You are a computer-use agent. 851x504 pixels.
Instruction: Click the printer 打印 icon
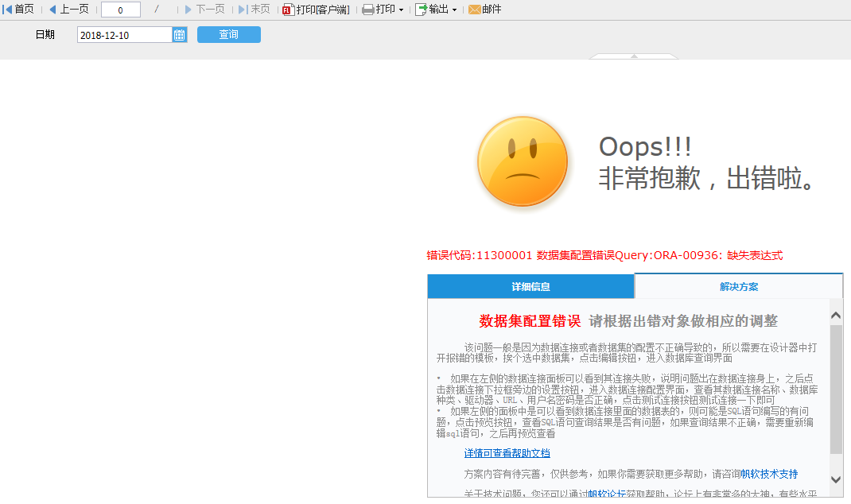click(367, 10)
